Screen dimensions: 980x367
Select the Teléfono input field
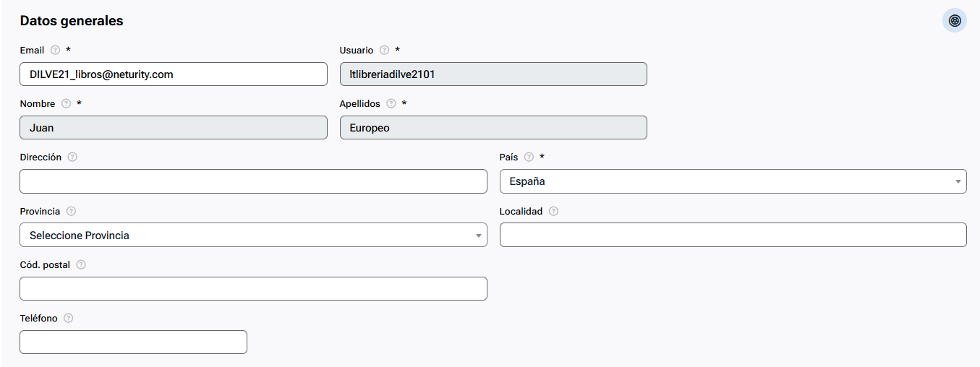133,342
